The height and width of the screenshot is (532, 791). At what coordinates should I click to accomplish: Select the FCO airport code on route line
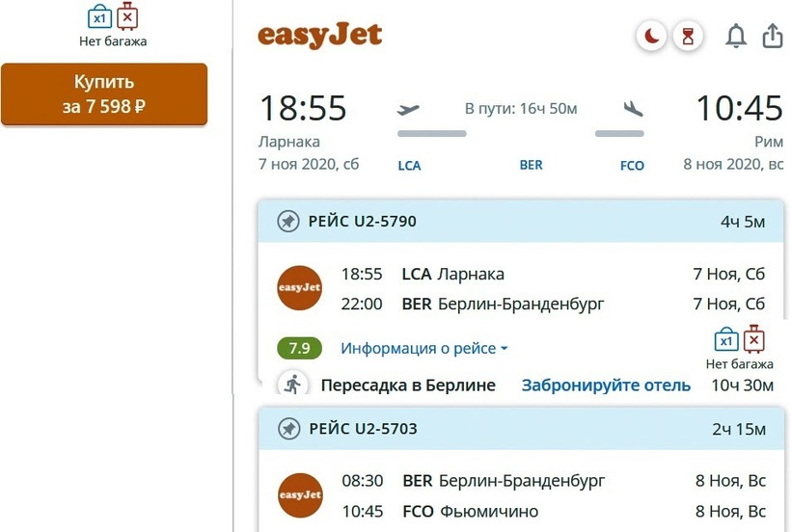tap(632, 165)
